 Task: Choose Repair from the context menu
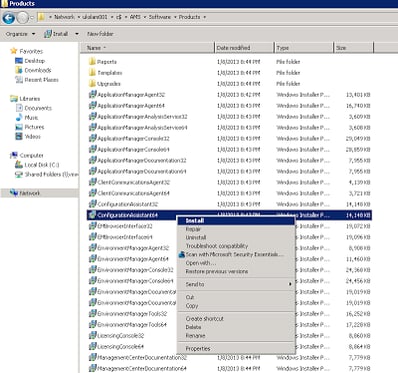(x=236, y=229)
